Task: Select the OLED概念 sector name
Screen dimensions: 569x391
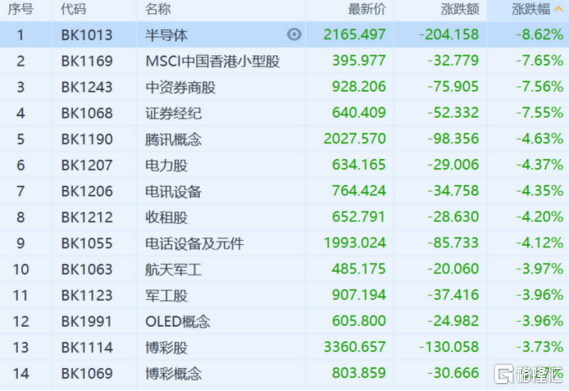Action: click(178, 321)
